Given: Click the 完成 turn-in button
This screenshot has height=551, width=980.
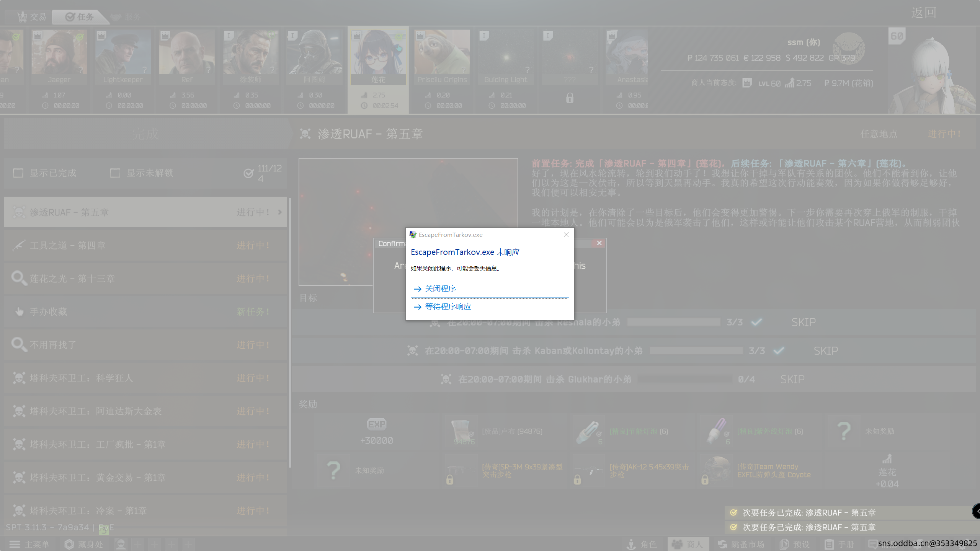Looking at the screenshot, I should pos(145,134).
